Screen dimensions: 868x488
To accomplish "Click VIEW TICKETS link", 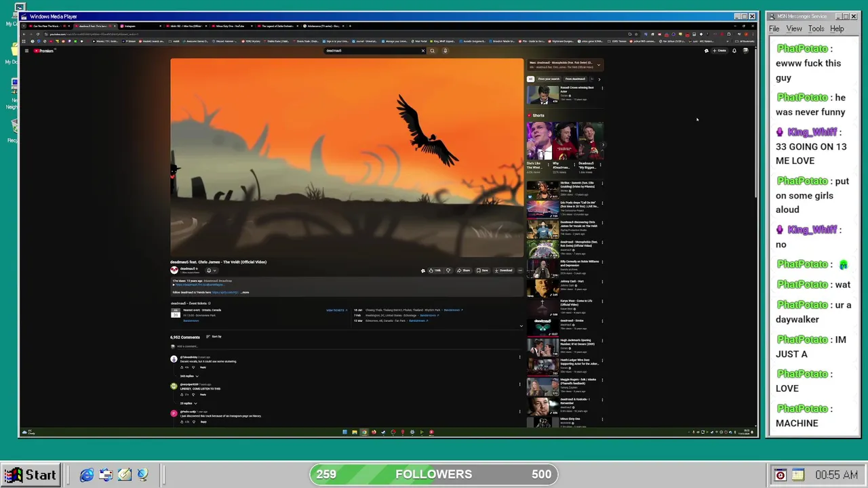I will click(336, 310).
